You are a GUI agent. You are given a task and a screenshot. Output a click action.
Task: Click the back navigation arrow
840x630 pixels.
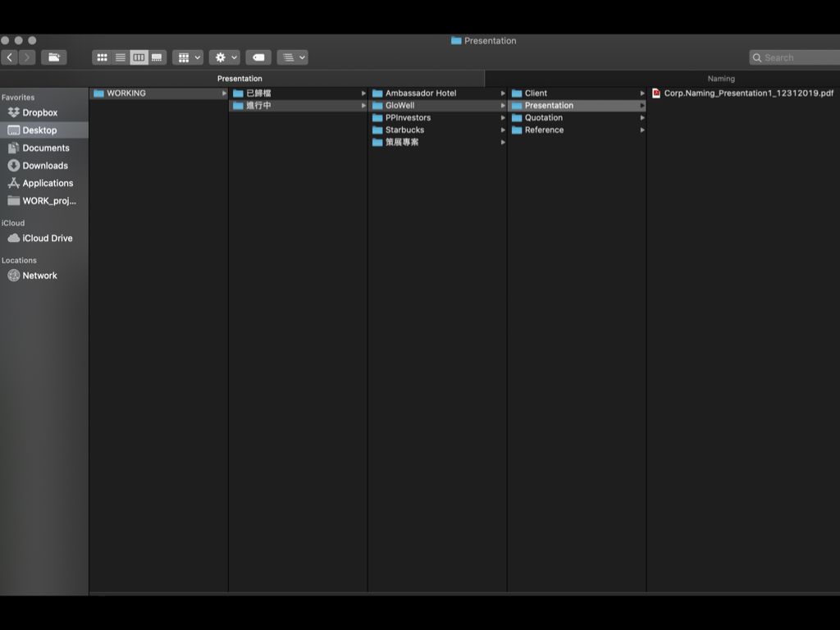click(x=10, y=57)
